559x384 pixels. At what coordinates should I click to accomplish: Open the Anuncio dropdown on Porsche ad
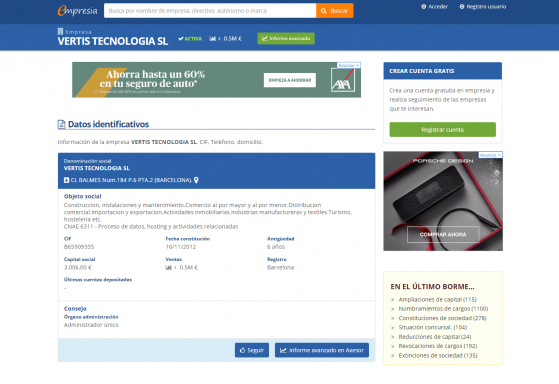coord(490,155)
